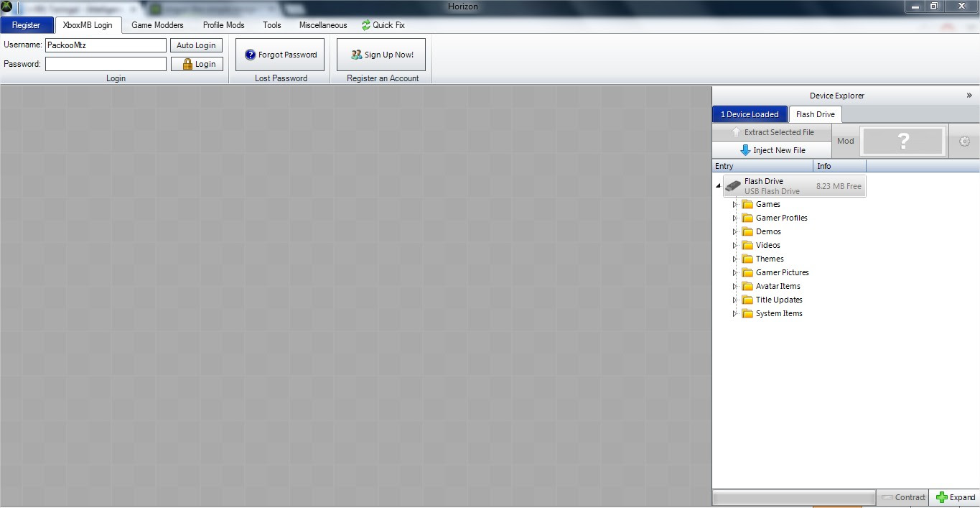Screen dimensions: 980x508
Task: Select the Flash Drive device tab
Action: [x=815, y=114]
